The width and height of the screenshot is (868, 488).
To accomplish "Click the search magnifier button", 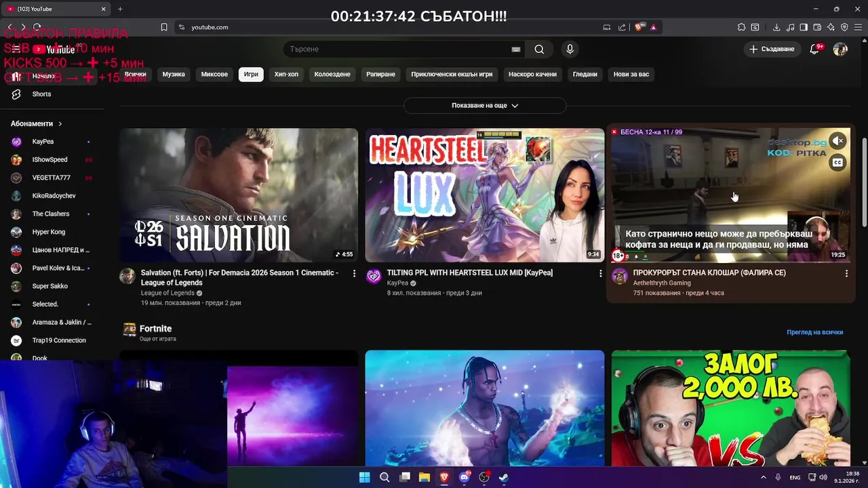I will coord(539,49).
